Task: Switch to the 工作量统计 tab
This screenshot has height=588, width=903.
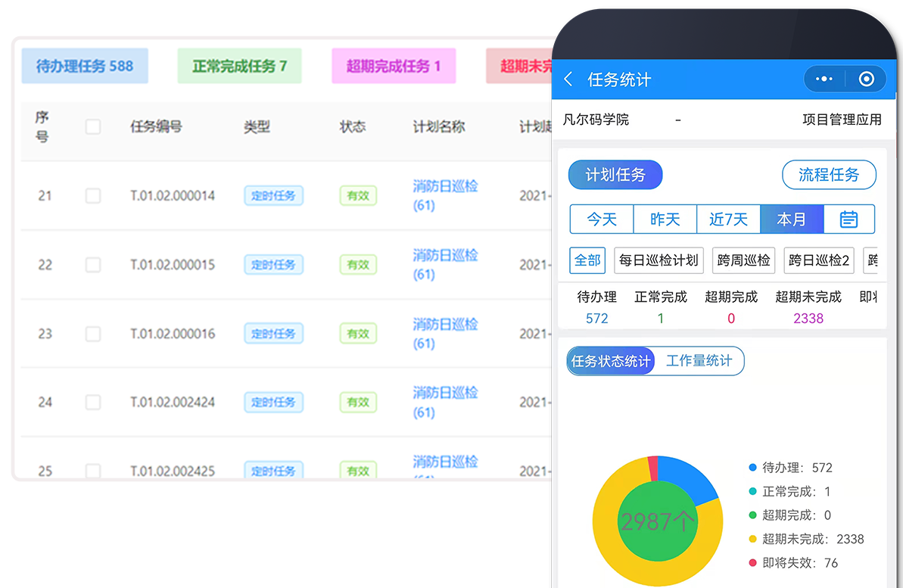Action: tap(700, 360)
